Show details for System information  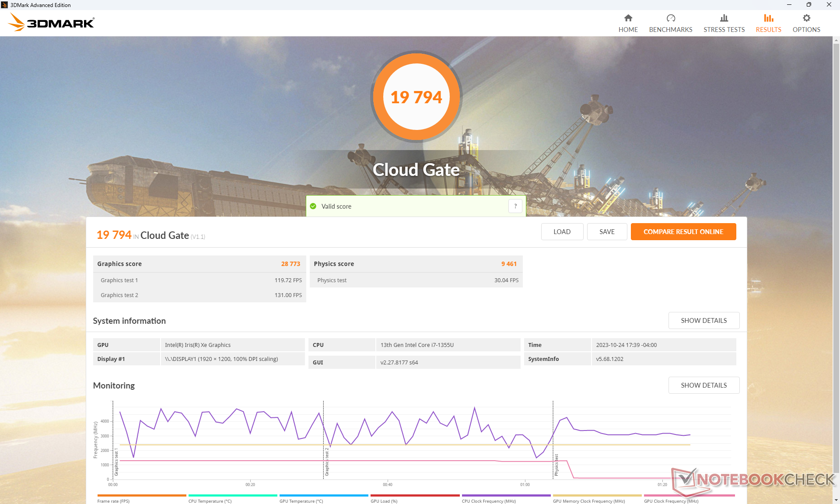pyautogui.click(x=703, y=321)
